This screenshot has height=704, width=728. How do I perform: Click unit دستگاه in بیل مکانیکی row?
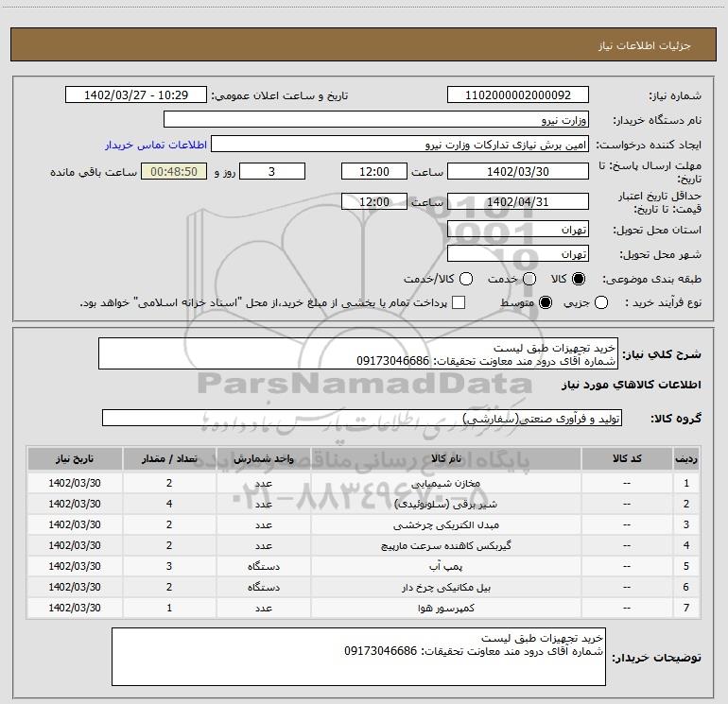(x=263, y=588)
